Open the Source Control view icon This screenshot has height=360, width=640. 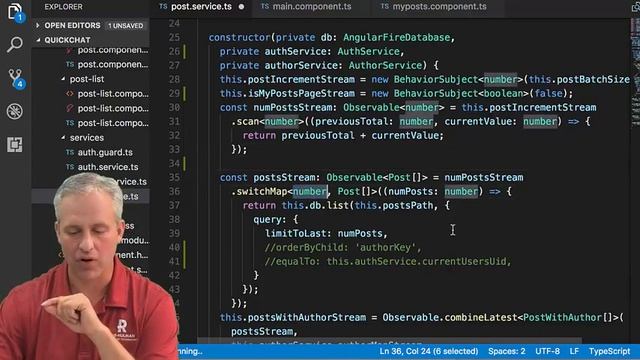[16, 78]
